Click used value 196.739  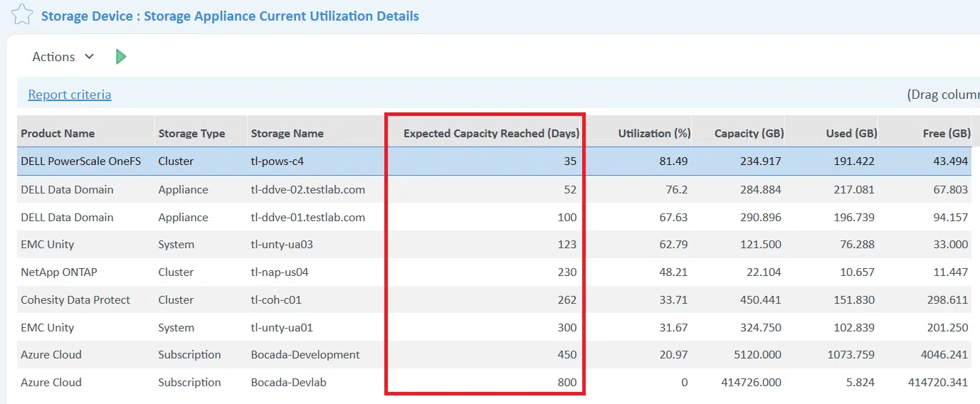click(x=854, y=218)
